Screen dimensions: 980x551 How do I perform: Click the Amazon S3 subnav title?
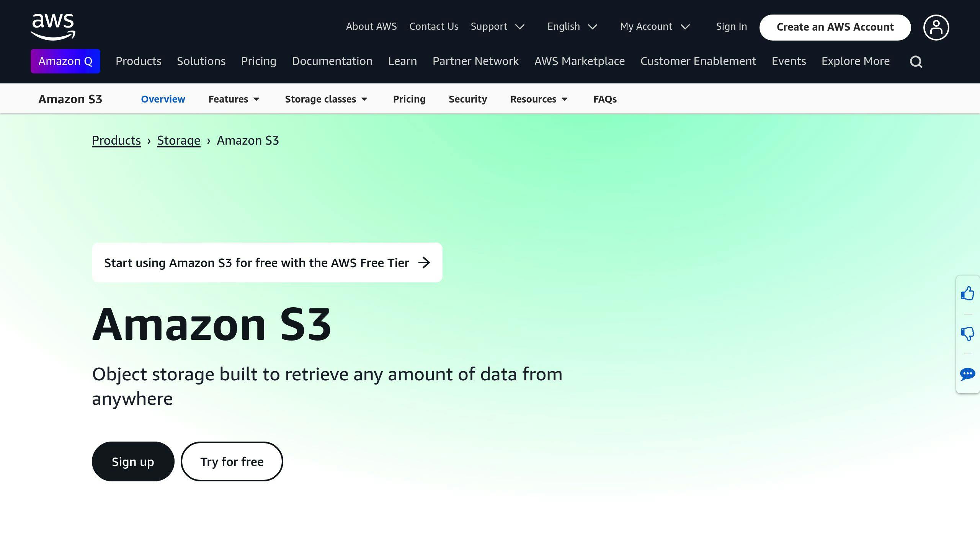click(x=70, y=99)
